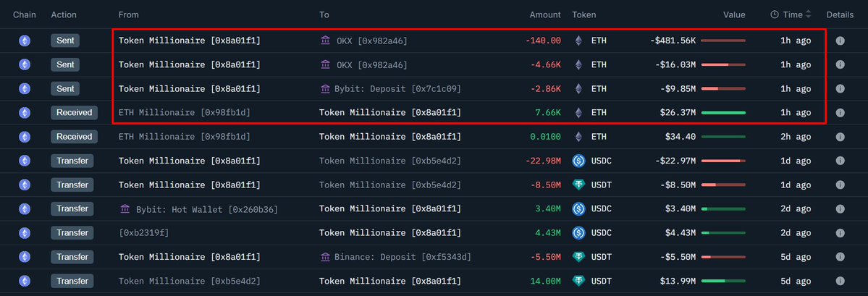Toggle the sort arrows beside the Time column

click(808, 14)
